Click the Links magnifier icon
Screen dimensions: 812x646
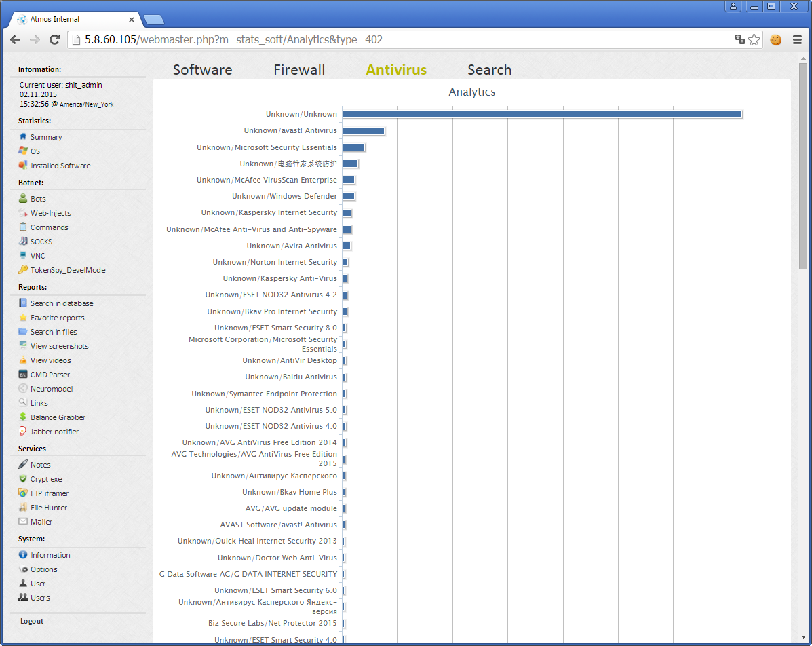coord(23,402)
